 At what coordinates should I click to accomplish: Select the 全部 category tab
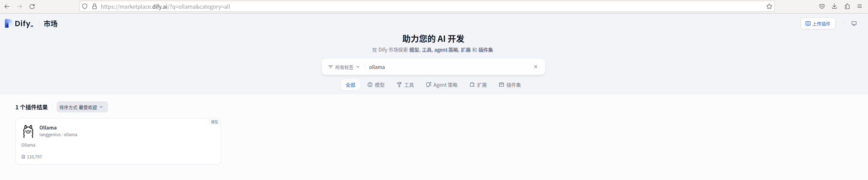click(x=350, y=85)
